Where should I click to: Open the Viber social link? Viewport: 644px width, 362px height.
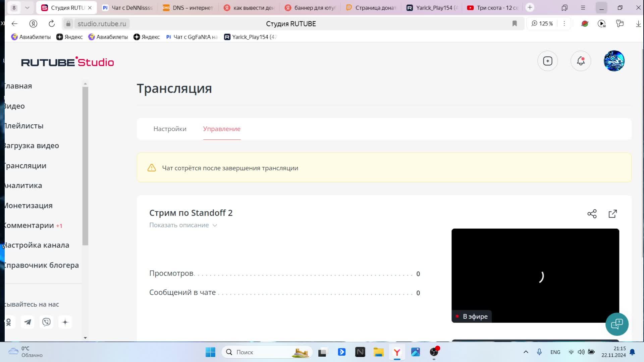tap(46, 322)
